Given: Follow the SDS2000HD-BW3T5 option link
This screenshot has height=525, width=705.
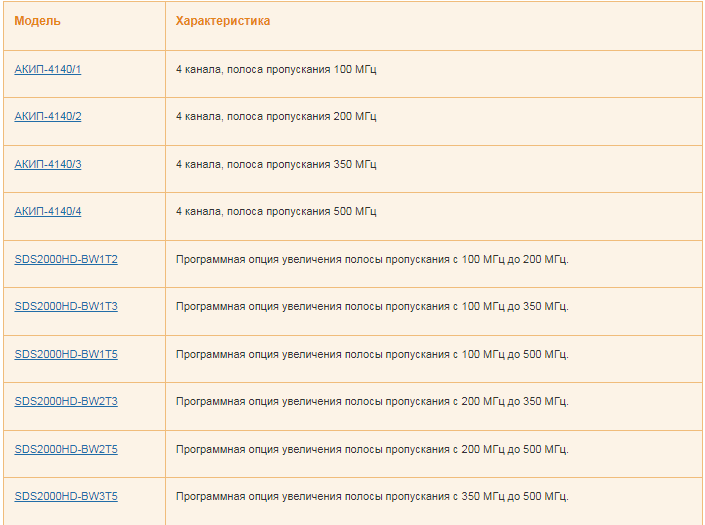Looking at the screenshot, I should pyautogui.click(x=66, y=496).
